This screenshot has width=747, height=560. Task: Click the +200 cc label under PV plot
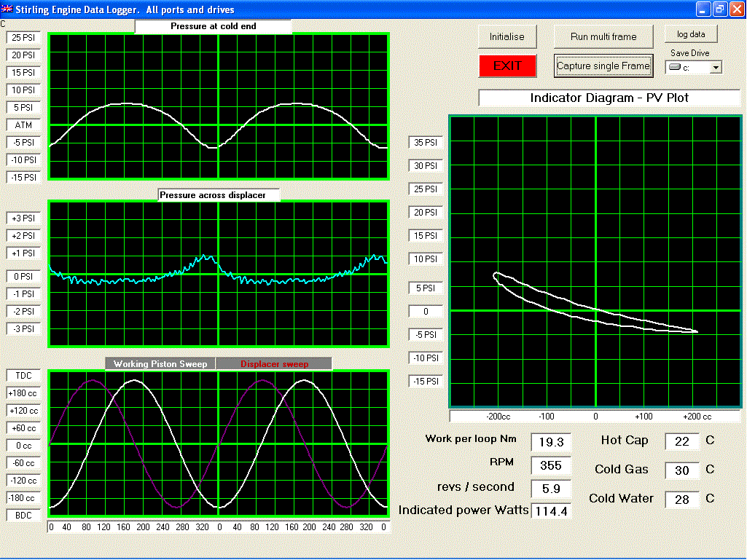(697, 417)
